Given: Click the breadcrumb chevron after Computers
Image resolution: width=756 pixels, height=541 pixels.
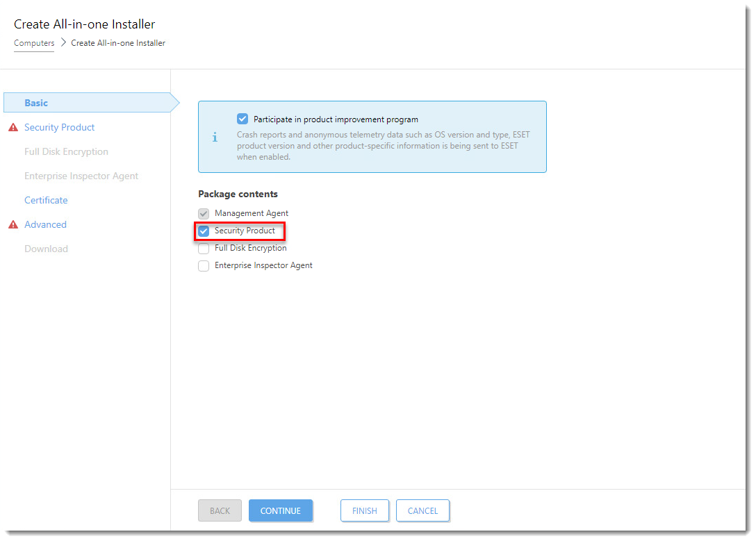Looking at the screenshot, I should point(63,43).
